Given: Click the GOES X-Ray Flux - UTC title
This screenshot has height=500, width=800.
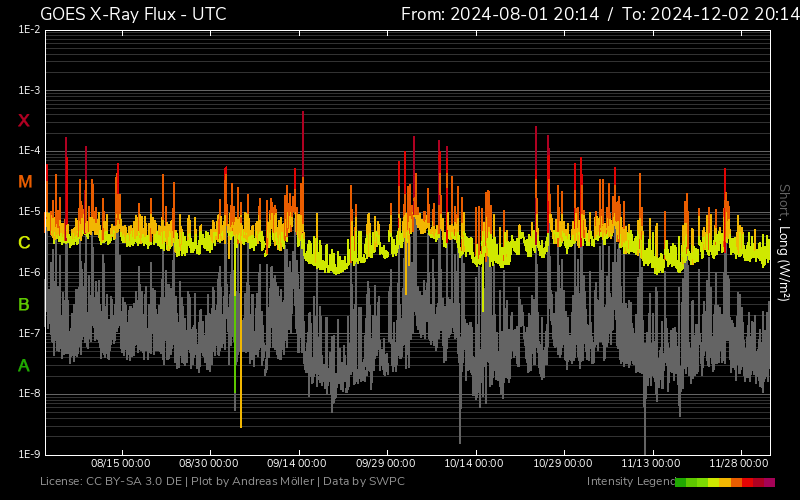Looking at the screenshot, I should click(133, 14).
